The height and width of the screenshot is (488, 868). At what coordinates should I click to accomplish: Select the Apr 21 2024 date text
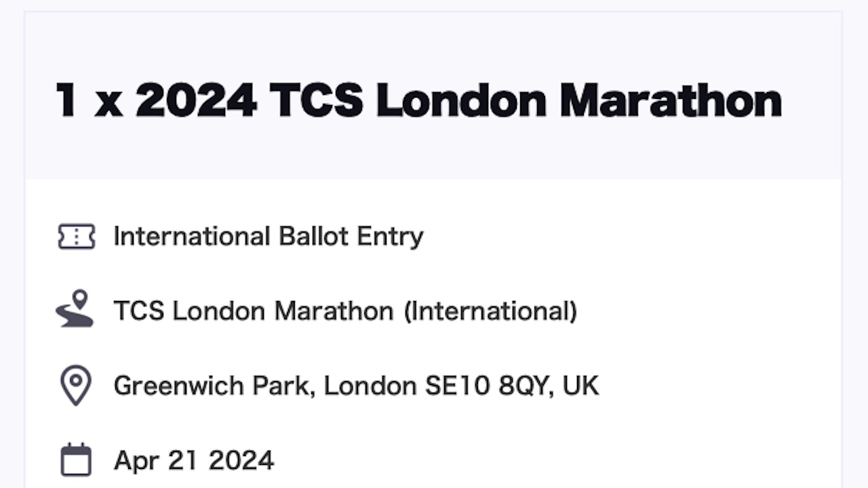194,460
